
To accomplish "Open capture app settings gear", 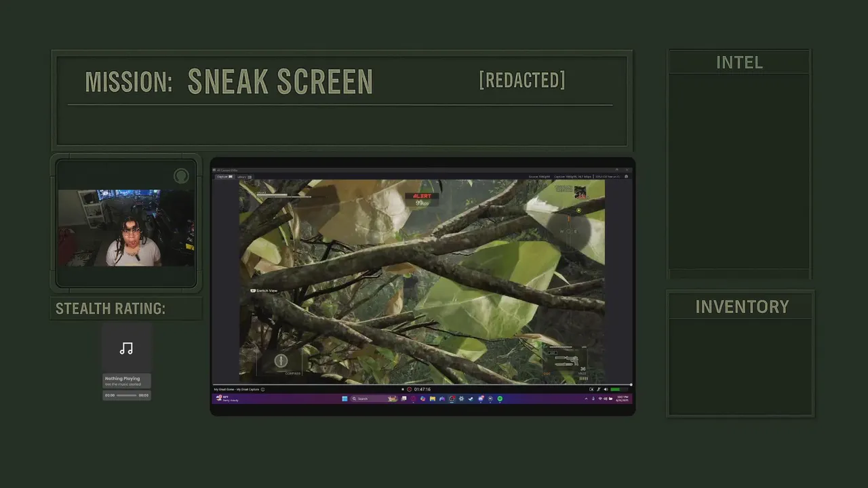I will tap(626, 176).
